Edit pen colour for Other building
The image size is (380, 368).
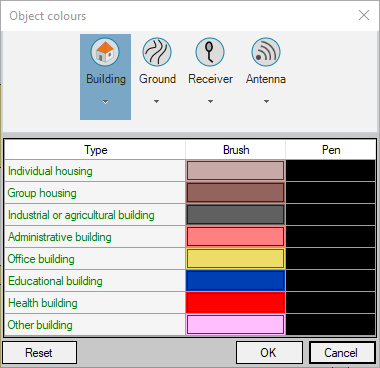click(331, 325)
